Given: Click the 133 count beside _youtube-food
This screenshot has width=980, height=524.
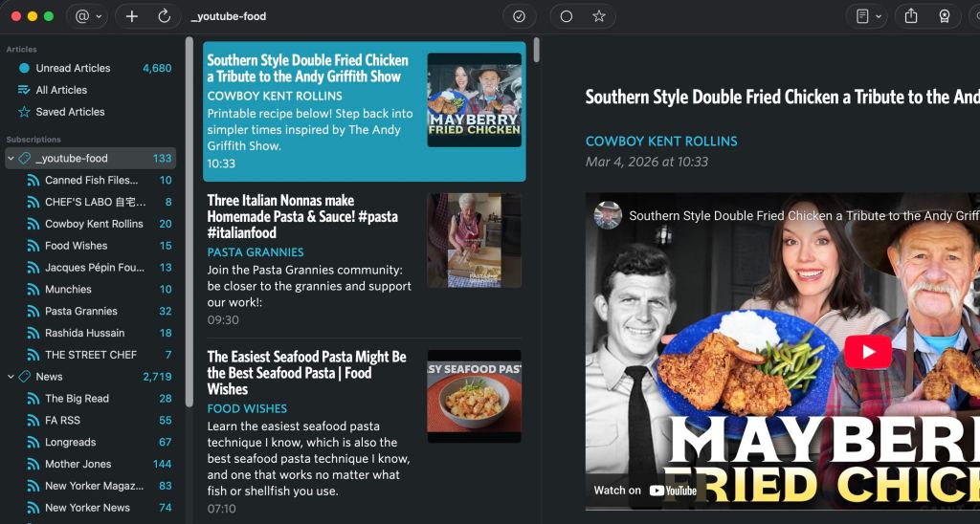Looking at the screenshot, I should click(x=162, y=159).
